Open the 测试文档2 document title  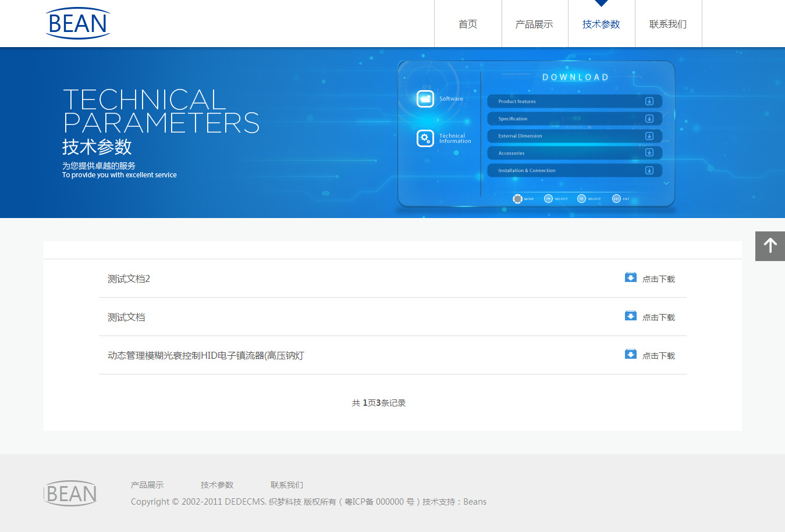tap(129, 279)
